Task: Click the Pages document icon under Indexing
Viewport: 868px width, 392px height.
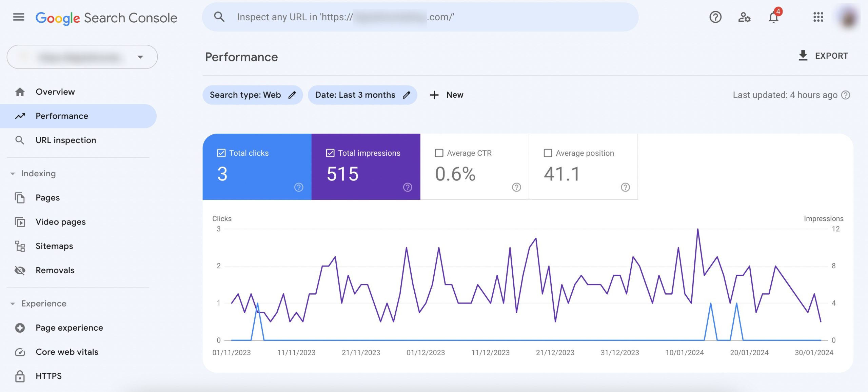Action: pos(19,198)
